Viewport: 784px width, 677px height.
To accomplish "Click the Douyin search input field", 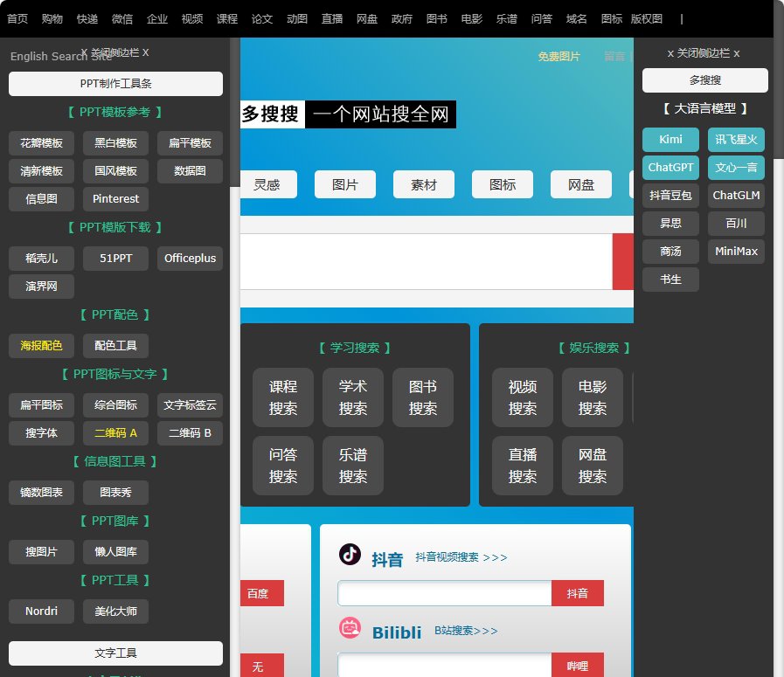I will pos(445,593).
